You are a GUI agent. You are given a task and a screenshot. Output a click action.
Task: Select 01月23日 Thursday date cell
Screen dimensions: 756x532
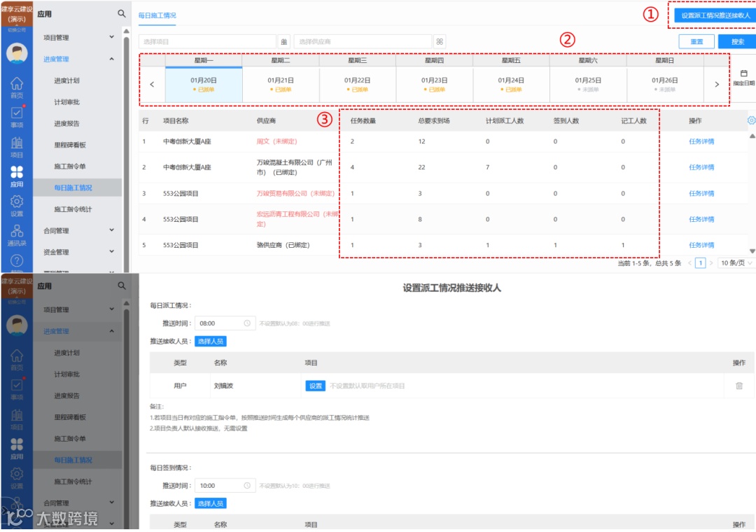pyautogui.click(x=434, y=85)
